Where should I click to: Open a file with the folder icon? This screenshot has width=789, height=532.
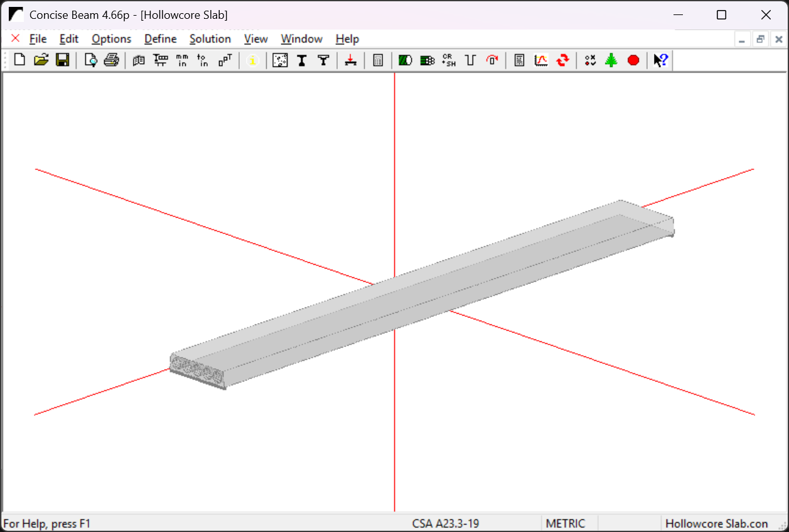tap(41, 60)
